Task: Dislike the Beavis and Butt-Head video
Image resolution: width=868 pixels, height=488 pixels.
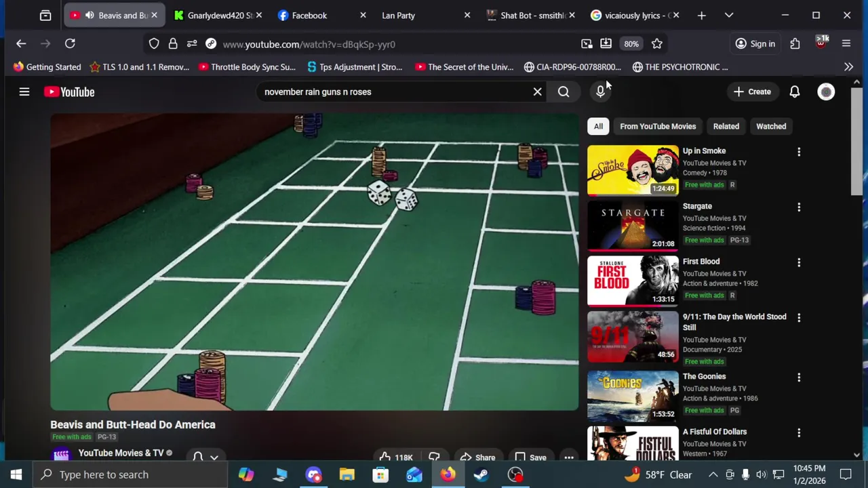Action: pos(434,457)
